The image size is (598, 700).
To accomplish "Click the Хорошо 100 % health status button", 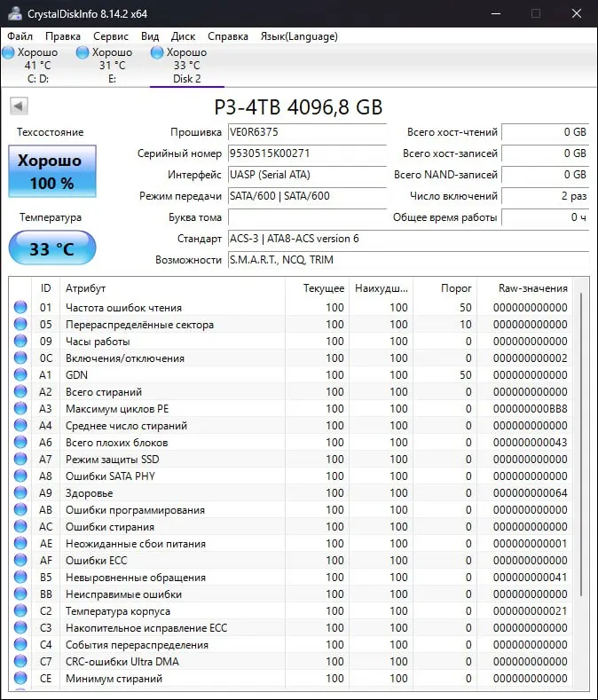I will click(52, 171).
